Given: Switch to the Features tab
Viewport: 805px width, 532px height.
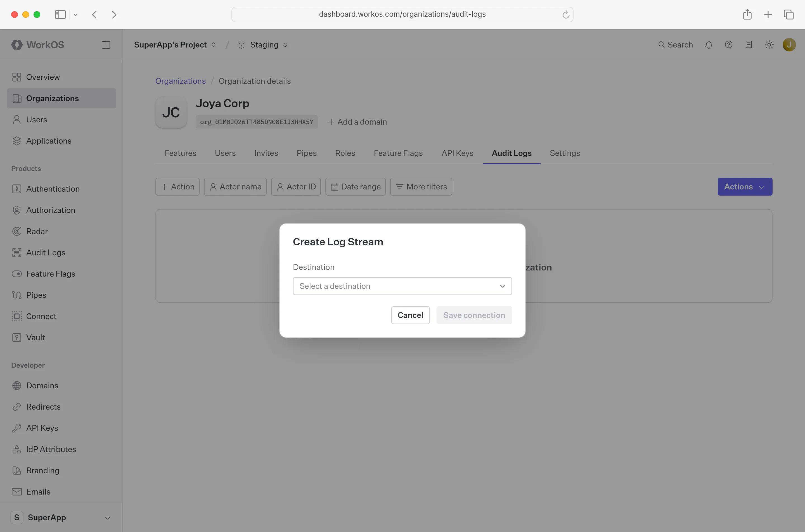Looking at the screenshot, I should point(180,153).
